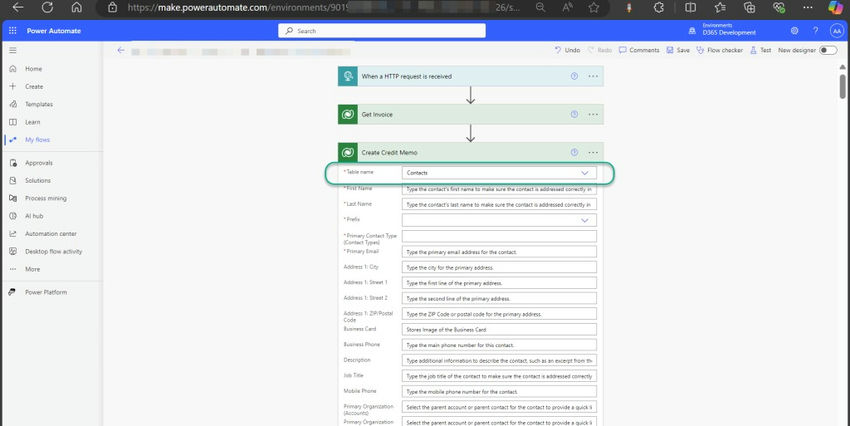Open the Comments pane

click(639, 50)
